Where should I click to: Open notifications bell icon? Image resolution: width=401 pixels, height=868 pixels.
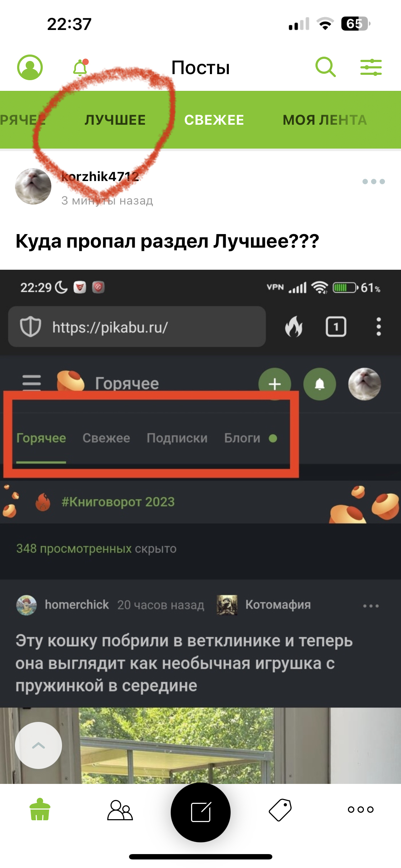click(81, 67)
